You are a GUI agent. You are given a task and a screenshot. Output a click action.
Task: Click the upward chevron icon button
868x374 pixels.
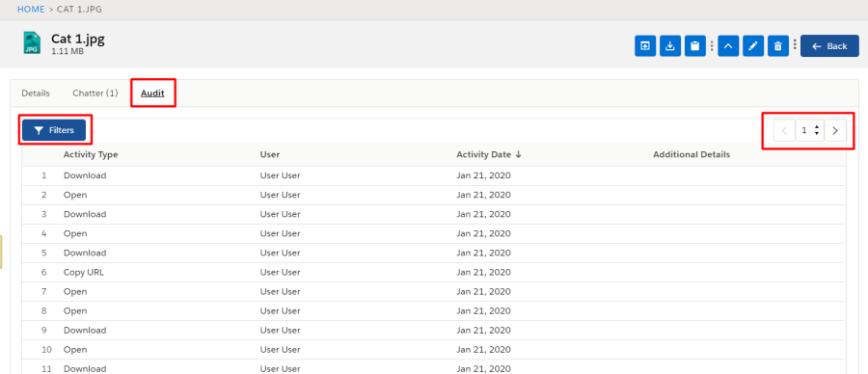tap(728, 46)
